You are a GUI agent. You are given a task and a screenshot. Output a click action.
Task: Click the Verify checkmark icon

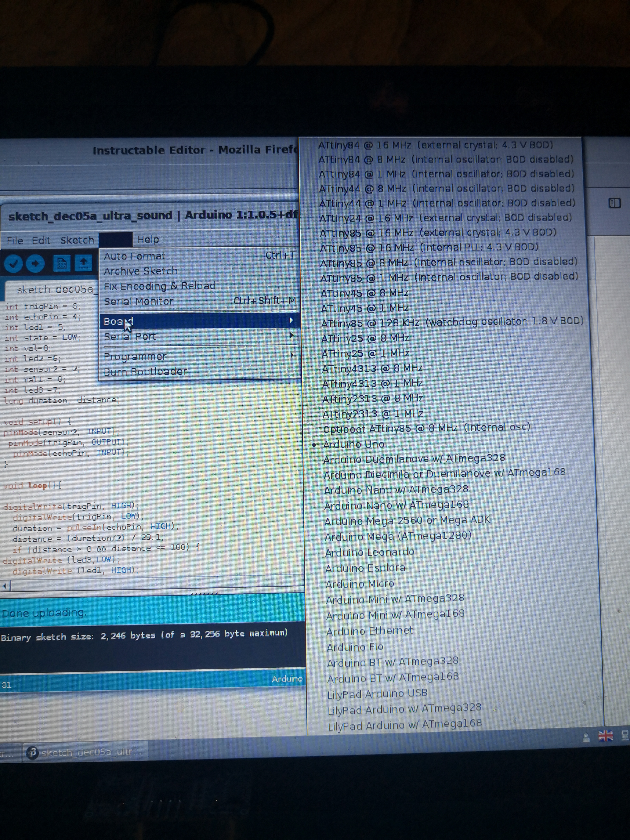click(13, 263)
